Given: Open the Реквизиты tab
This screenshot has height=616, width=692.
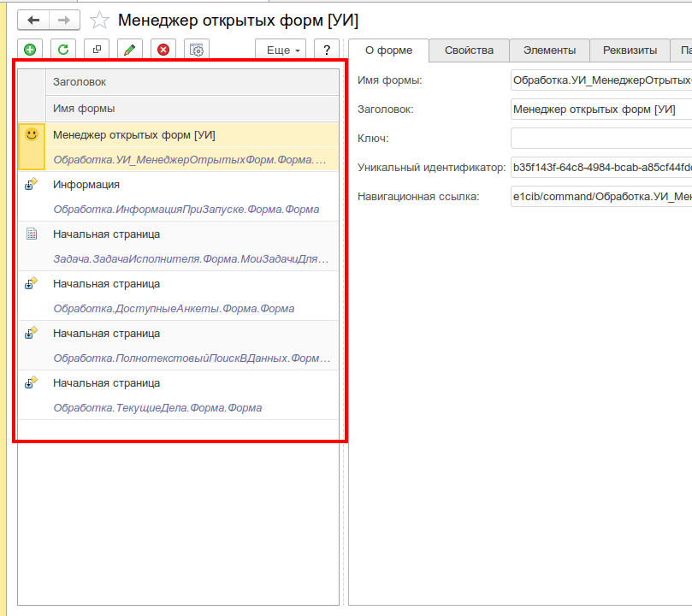Looking at the screenshot, I should [x=630, y=50].
